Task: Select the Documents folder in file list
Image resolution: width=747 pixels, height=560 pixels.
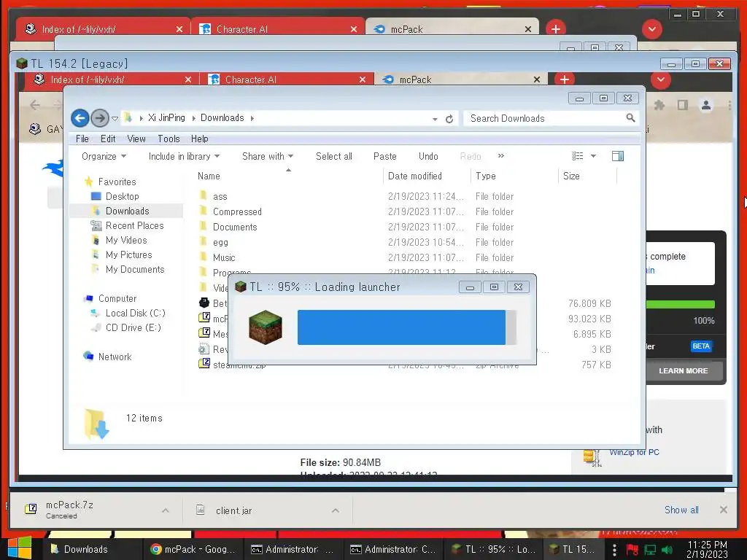Action: [235, 227]
